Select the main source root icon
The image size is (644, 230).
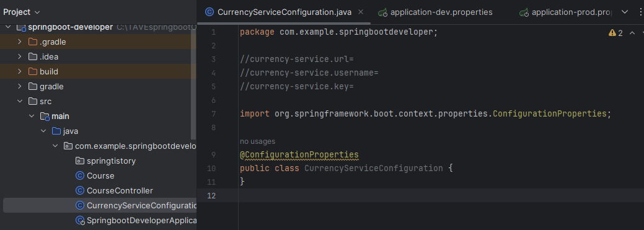click(x=45, y=116)
